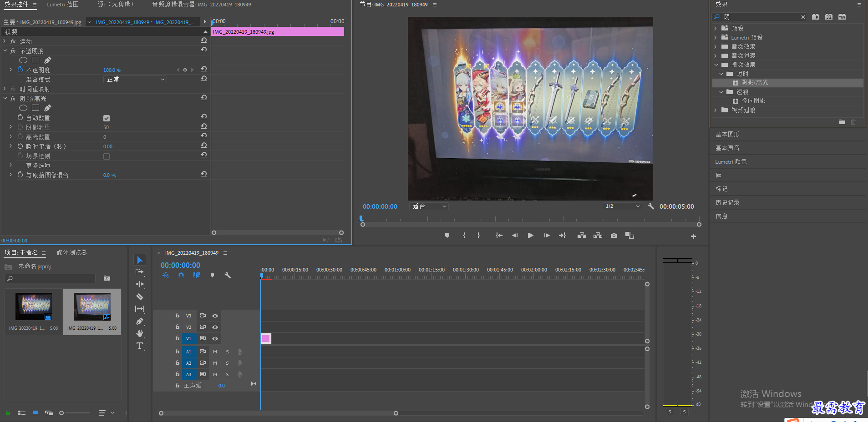
Task: Open Program monitor settings wrench
Action: pyautogui.click(x=651, y=206)
